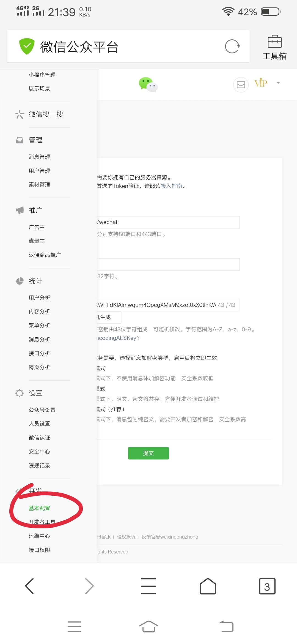
Task: Open 内容分析 menu item
Action: [39, 312]
